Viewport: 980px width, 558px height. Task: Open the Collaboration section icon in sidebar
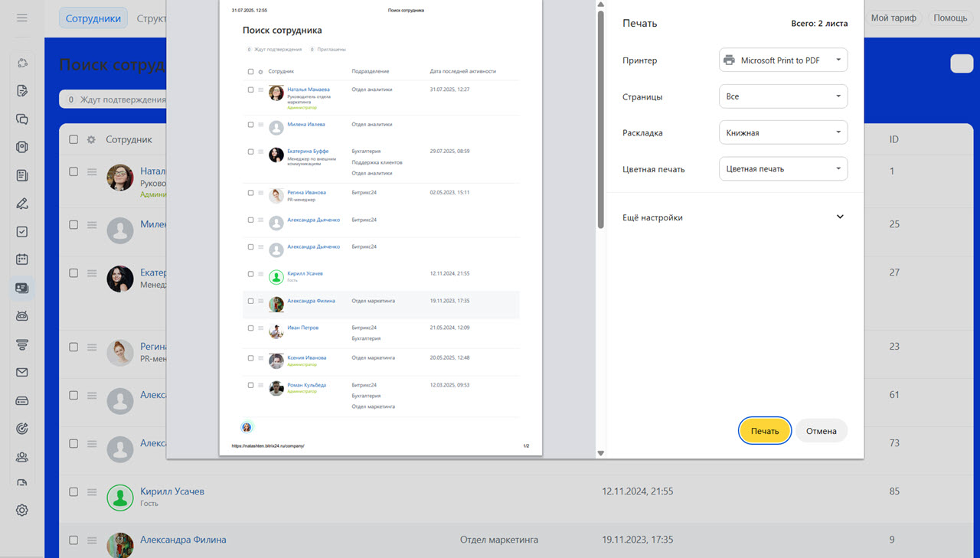coord(22,63)
